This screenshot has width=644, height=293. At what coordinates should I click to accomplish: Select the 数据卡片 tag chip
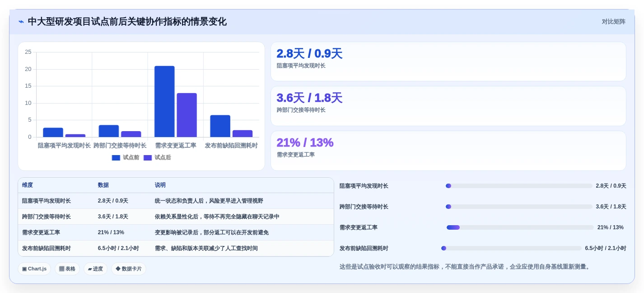129,269
